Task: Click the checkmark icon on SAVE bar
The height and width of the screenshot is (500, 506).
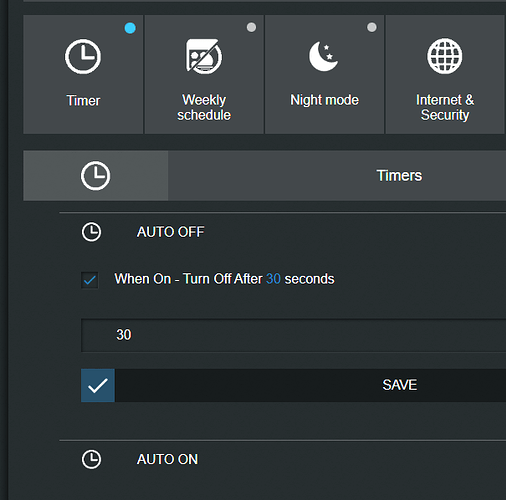Action: point(98,385)
